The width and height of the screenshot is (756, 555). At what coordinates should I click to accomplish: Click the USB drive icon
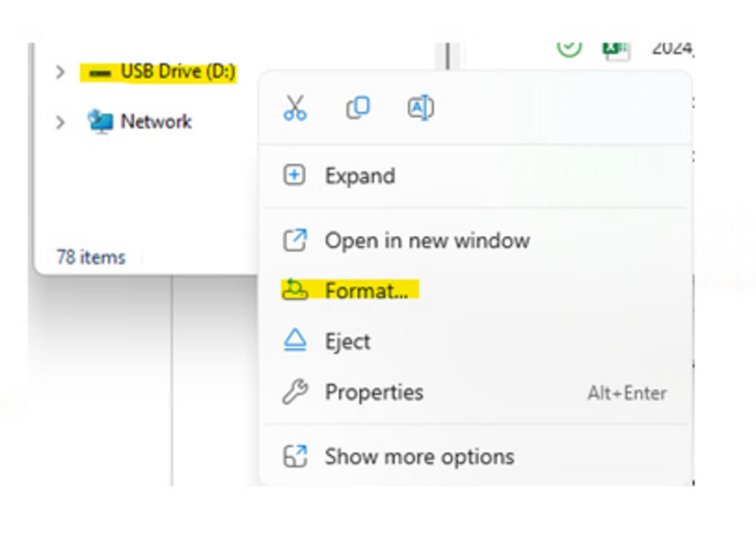[99, 73]
